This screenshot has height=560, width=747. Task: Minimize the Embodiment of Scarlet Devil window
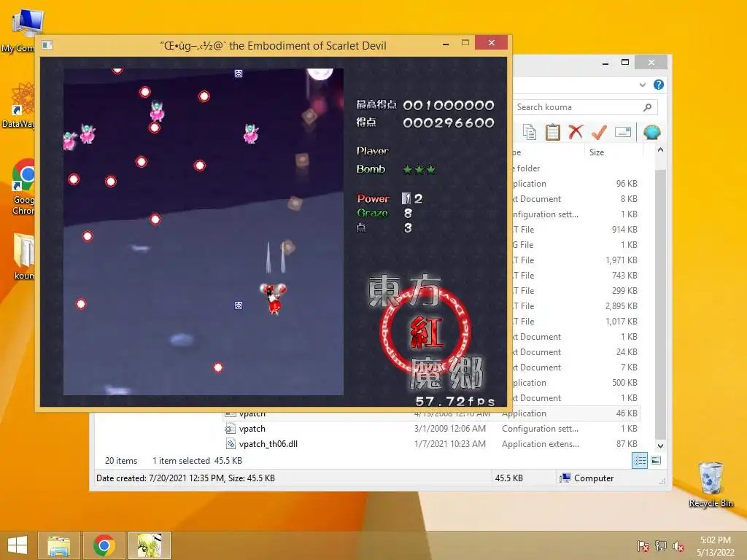[x=446, y=43]
